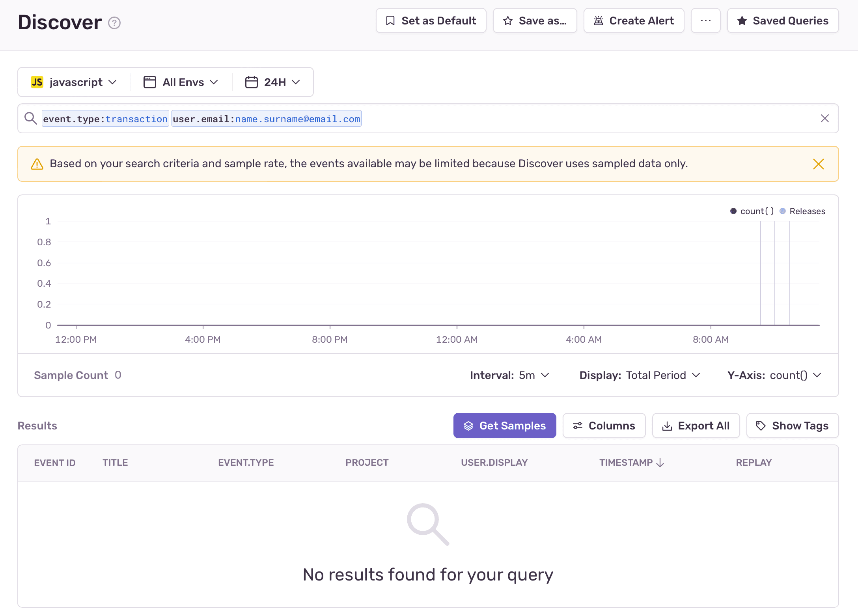Click the three-dot overflow menu
This screenshot has height=616, width=858.
pos(706,21)
